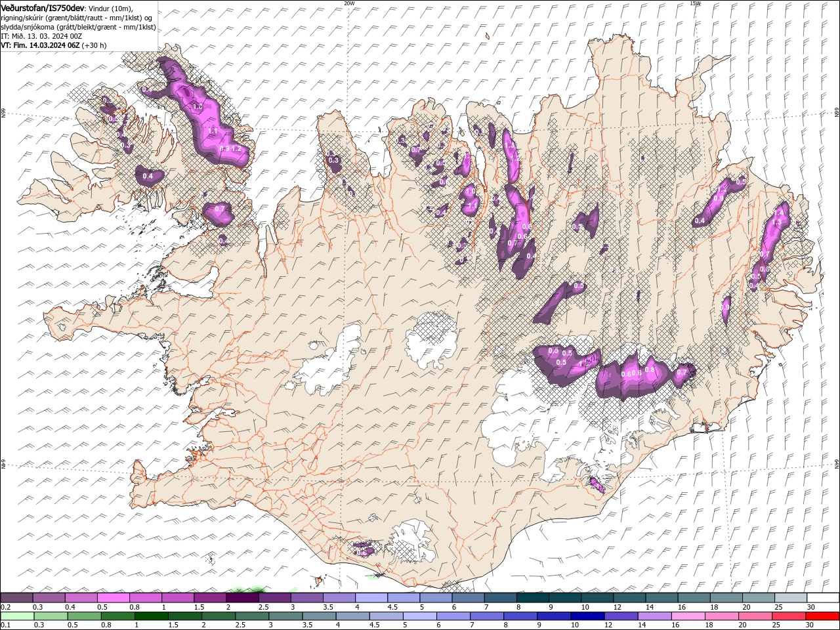Viewport: 840px width, 630px height.
Task: Click the '20W' longitude label at the top
Action: pos(349,3)
